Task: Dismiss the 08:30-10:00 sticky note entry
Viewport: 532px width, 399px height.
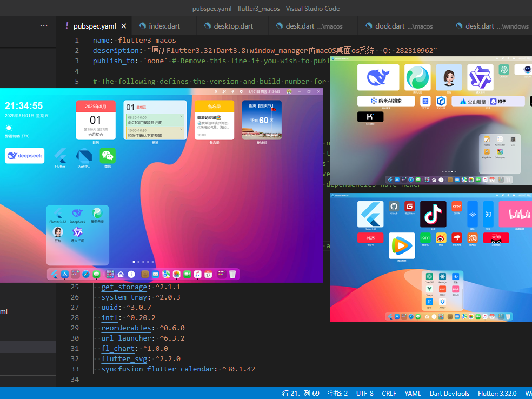Action: coord(181,116)
